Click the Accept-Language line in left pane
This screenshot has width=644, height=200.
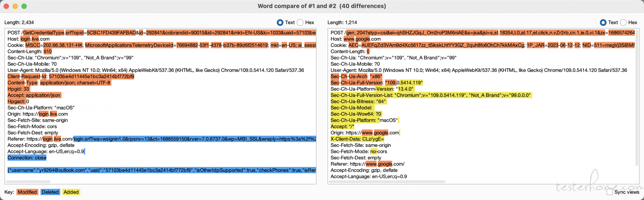[46, 152]
